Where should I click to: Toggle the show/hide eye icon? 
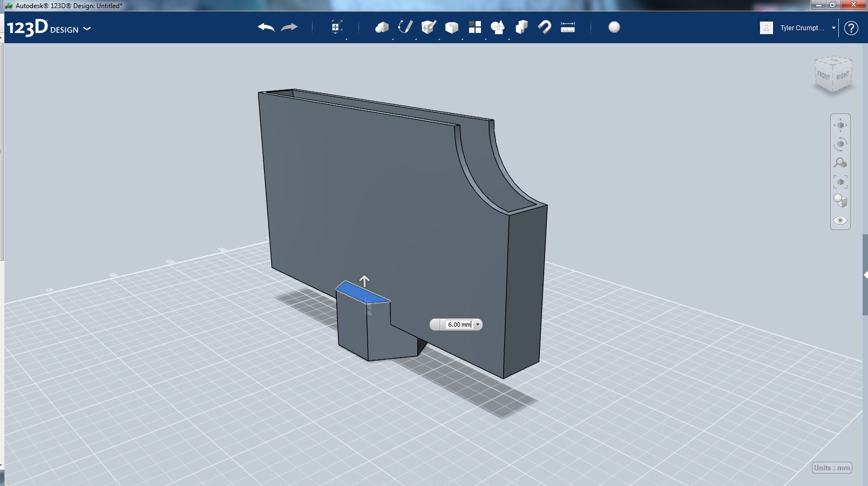pyautogui.click(x=840, y=220)
